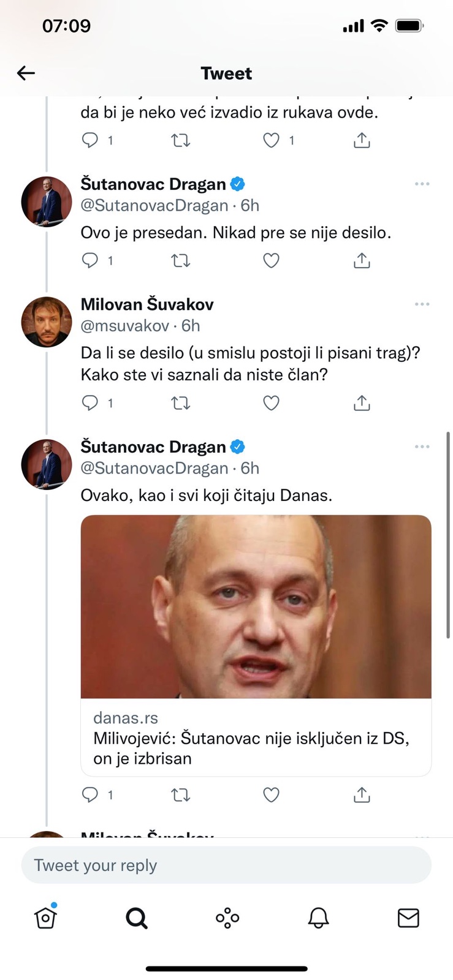Open more options on the danas.rs tweet
Image resolution: width=453 pixels, height=980 pixels.
point(422,447)
